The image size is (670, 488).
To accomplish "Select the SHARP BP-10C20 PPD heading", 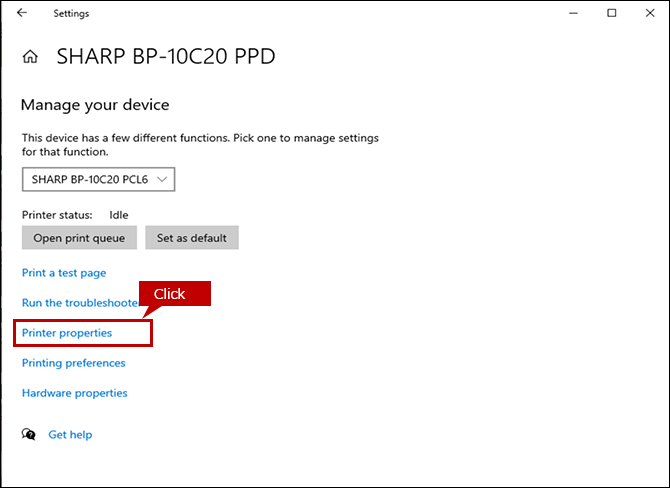I will pos(166,56).
